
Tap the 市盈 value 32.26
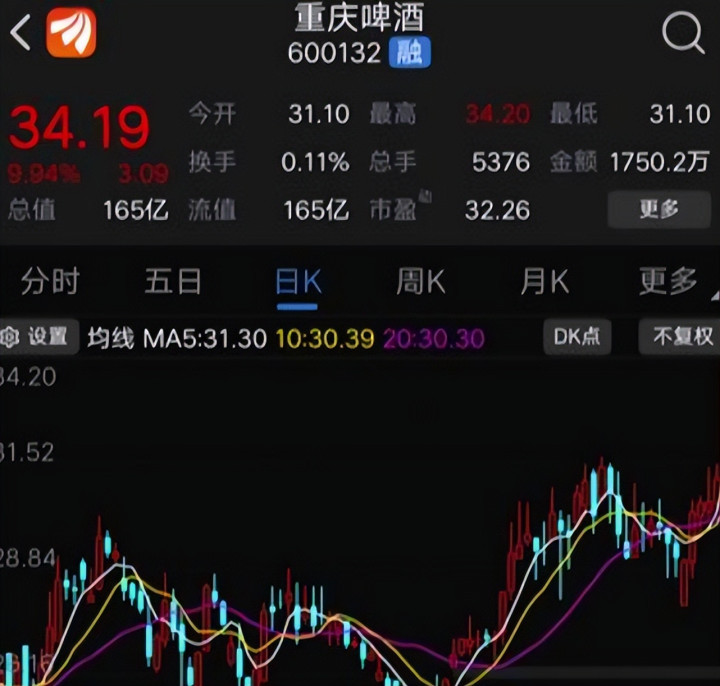tap(497, 211)
